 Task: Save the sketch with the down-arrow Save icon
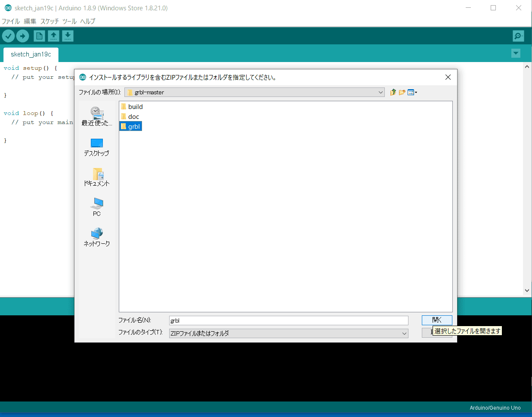(x=68, y=36)
